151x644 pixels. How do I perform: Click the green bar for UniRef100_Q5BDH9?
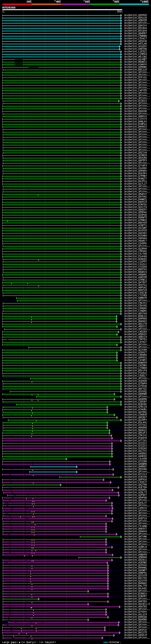click(100, 557)
